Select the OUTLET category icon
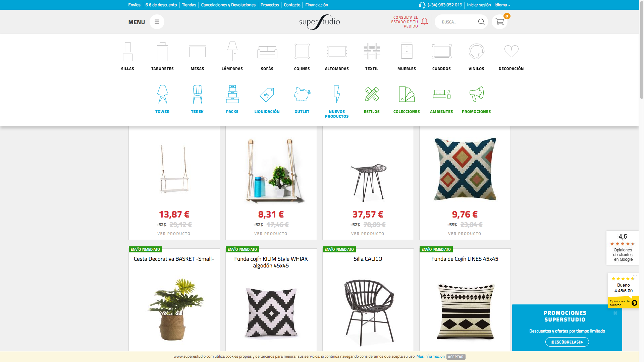The width and height of the screenshot is (644, 362). (x=301, y=94)
